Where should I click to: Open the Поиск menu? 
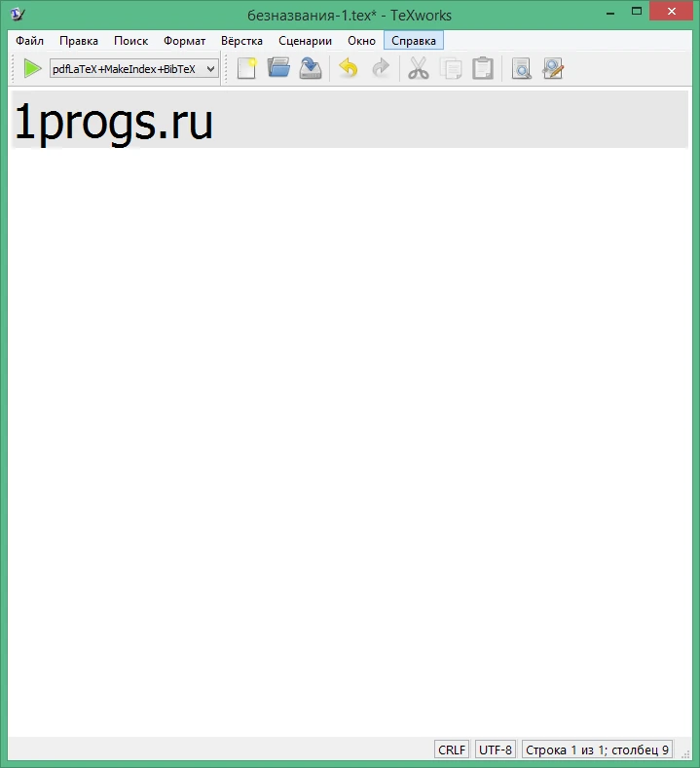pyautogui.click(x=130, y=41)
